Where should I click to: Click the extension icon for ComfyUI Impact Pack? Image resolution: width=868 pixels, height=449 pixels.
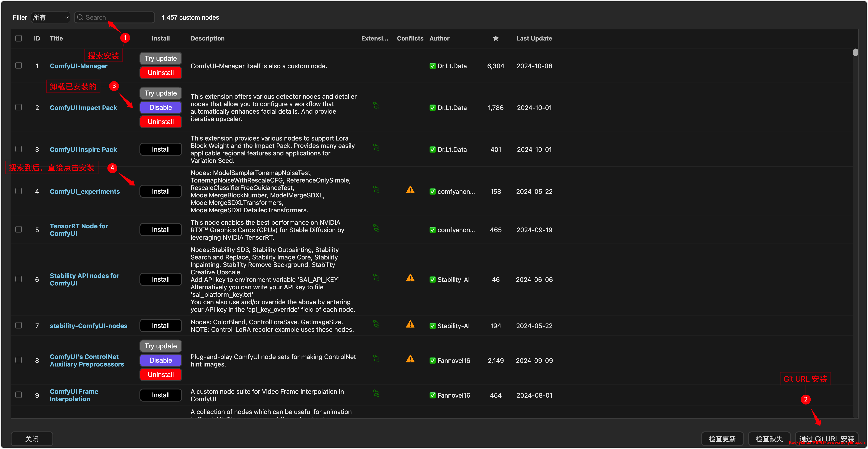[376, 106]
